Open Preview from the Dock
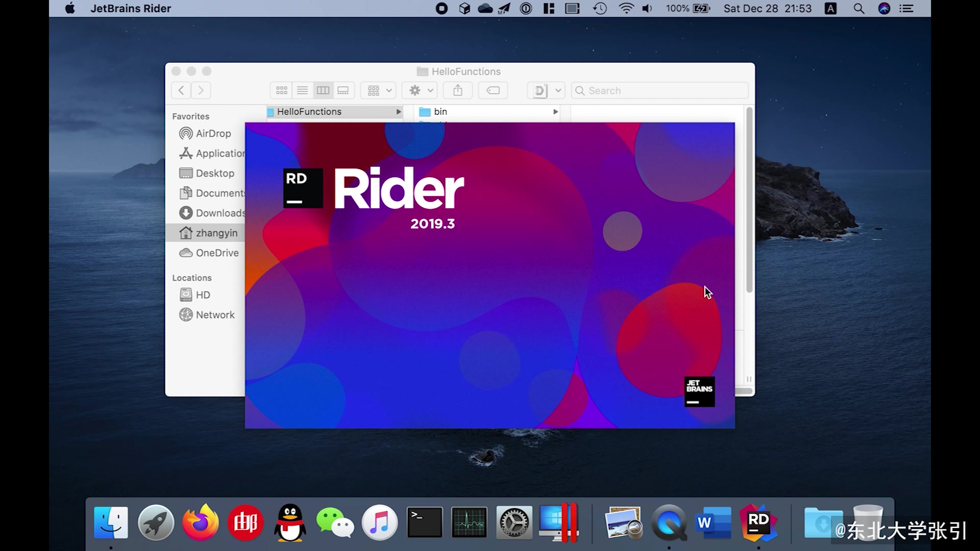 pyautogui.click(x=624, y=522)
